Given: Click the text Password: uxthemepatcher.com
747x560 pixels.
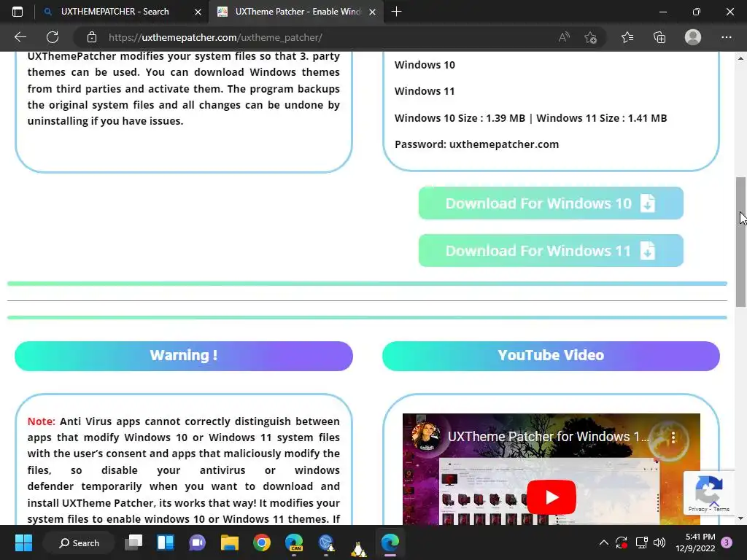Looking at the screenshot, I should point(477,144).
